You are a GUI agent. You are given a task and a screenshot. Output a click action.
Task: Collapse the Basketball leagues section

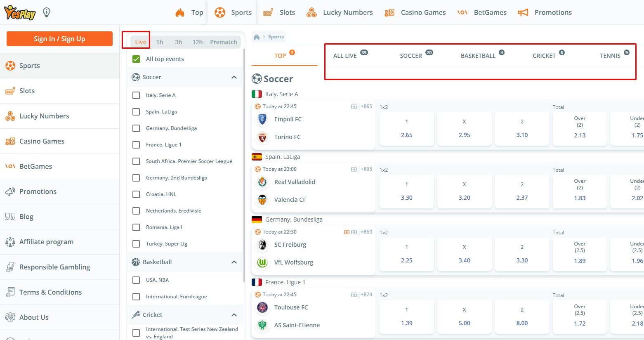pyautogui.click(x=234, y=262)
